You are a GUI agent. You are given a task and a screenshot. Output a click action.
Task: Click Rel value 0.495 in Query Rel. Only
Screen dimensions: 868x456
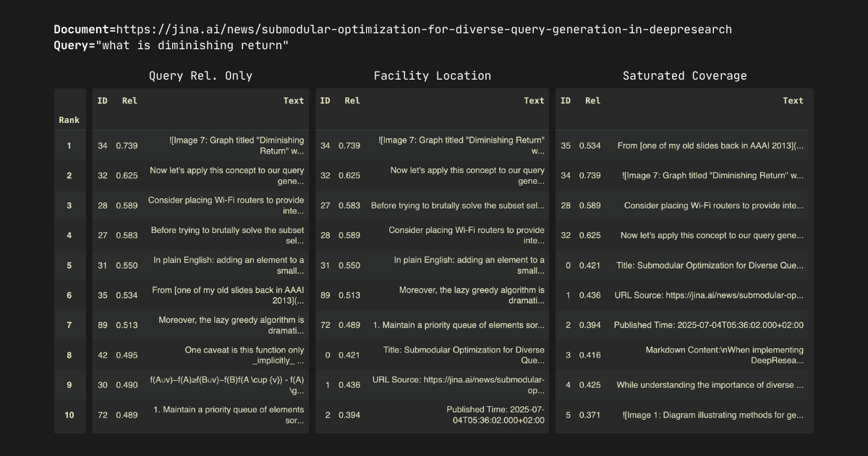coord(127,355)
